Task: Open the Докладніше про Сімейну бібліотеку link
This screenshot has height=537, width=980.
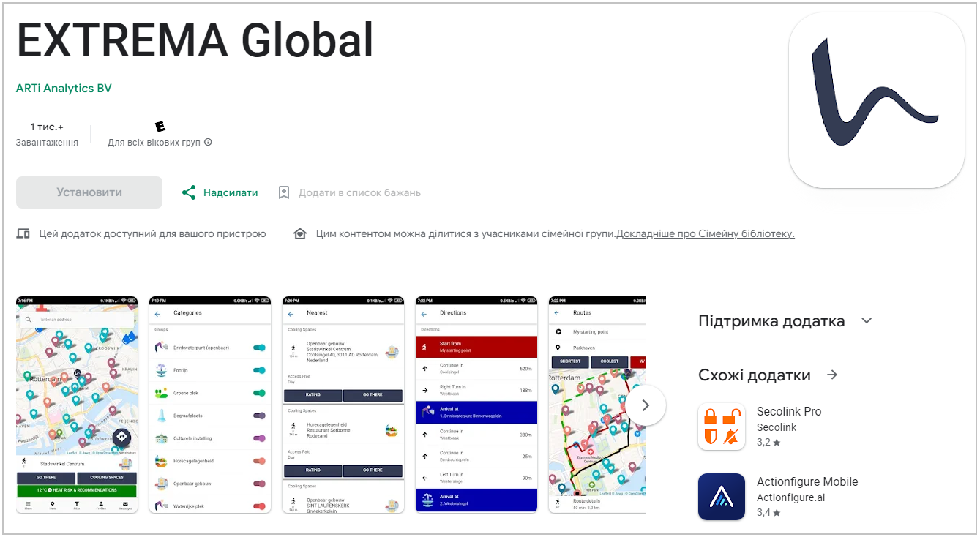Action: [x=705, y=234]
